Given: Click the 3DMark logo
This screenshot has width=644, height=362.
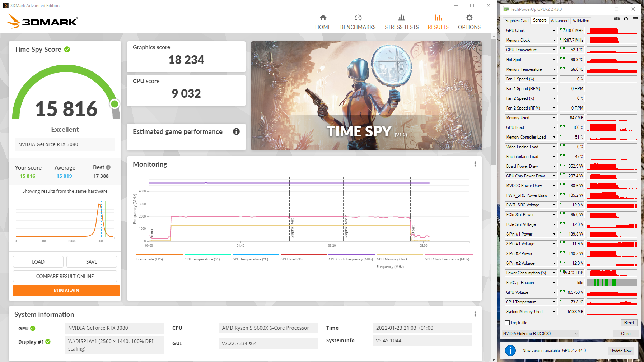Looking at the screenshot, I should [x=42, y=21].
